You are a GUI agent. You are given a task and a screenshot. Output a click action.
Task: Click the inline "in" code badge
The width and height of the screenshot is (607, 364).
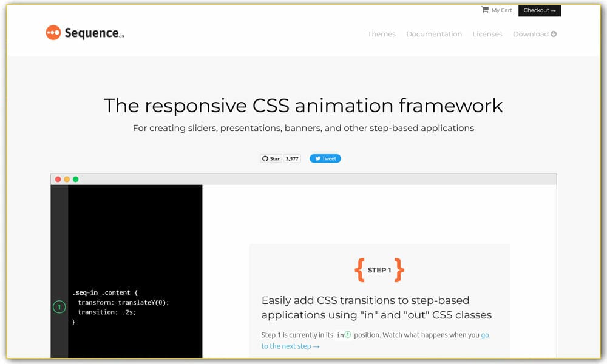coord(344,335)
